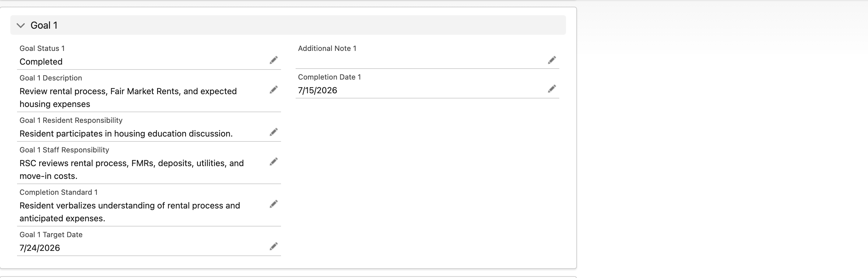Edit Additional Note 1 with the pencil icon
868x278 pixels.
coord(552,60)
